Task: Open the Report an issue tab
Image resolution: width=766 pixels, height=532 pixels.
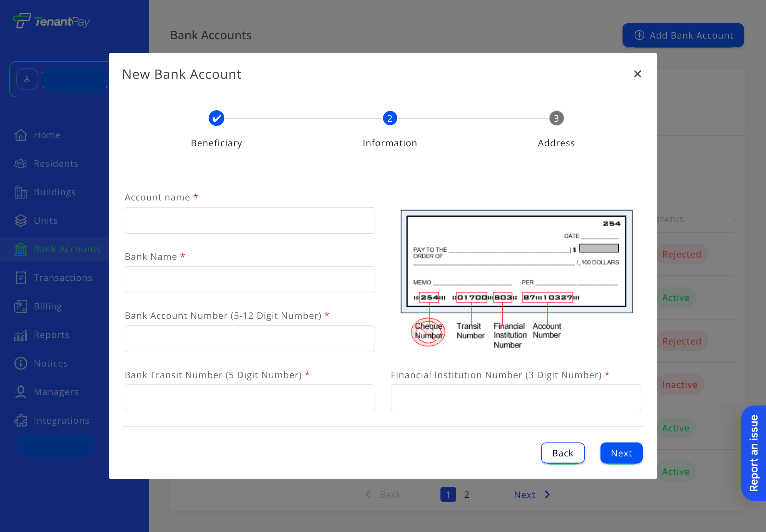Action: (754, 453)
